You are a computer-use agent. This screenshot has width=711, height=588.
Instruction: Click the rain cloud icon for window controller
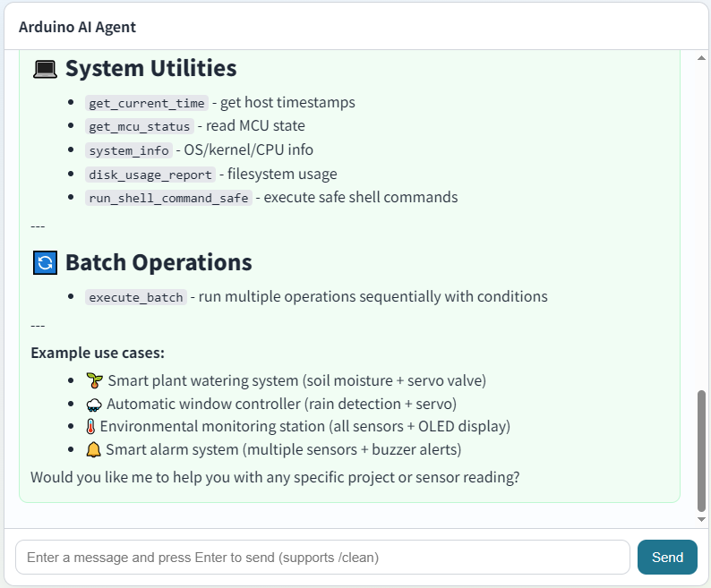[94, 405]
